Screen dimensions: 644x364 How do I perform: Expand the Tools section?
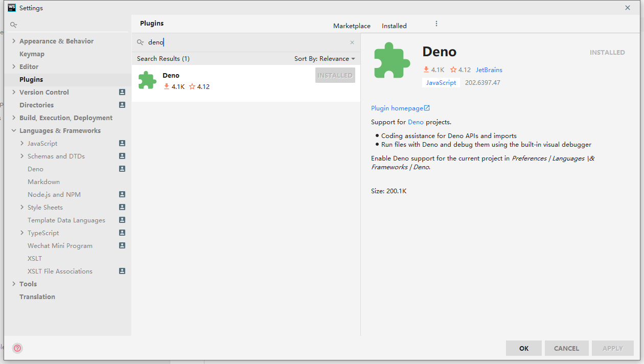coord(14,284)
